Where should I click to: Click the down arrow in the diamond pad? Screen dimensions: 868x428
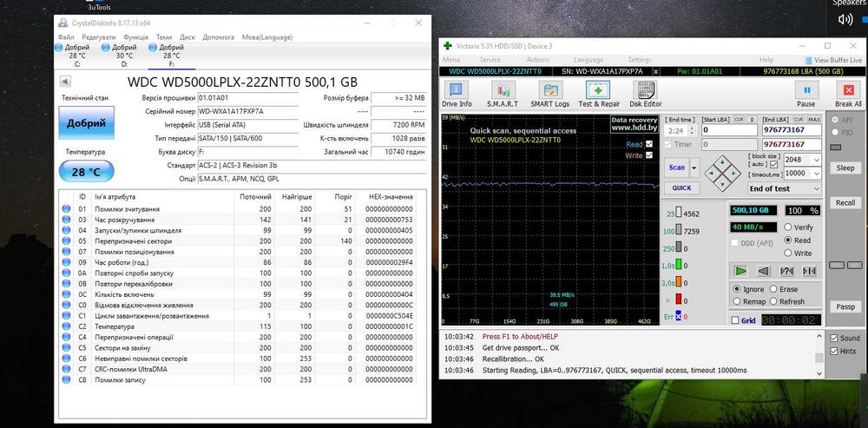click(722, 183)
